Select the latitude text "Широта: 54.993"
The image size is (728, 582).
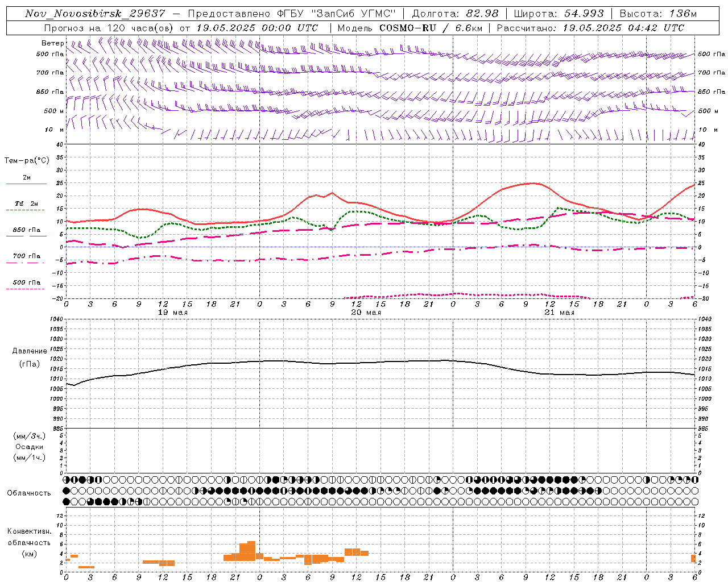[x=559, y=14]
